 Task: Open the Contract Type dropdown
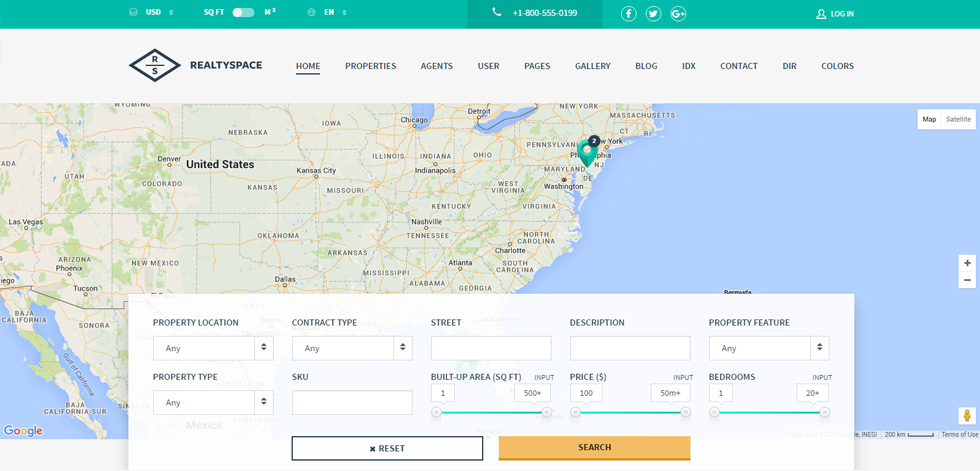coord(352,348)
